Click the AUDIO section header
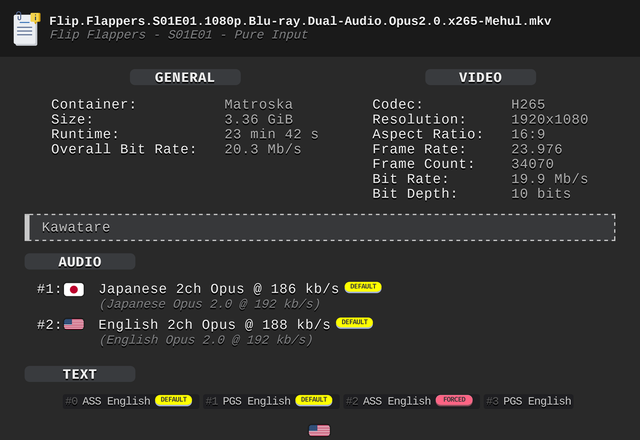640x440 pixels. (80, 262)
